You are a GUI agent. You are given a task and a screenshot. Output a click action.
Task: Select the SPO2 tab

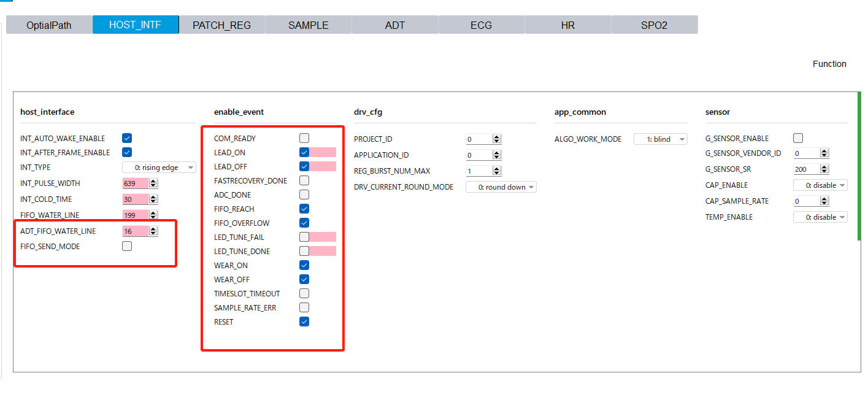tap(654, 25)
